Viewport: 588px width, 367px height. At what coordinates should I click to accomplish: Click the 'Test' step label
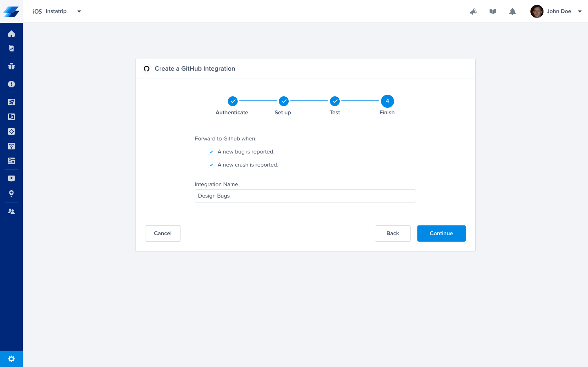[335, 113]
